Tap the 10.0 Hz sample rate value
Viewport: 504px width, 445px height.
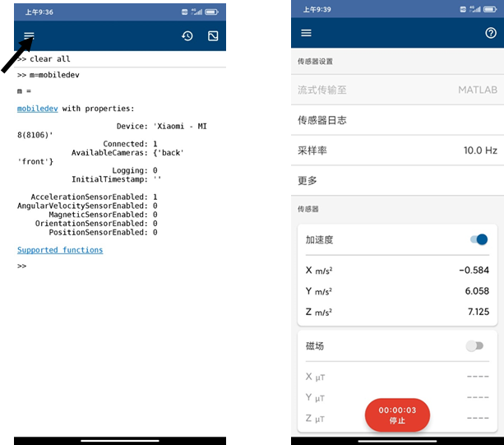click(x=480, y=151)
